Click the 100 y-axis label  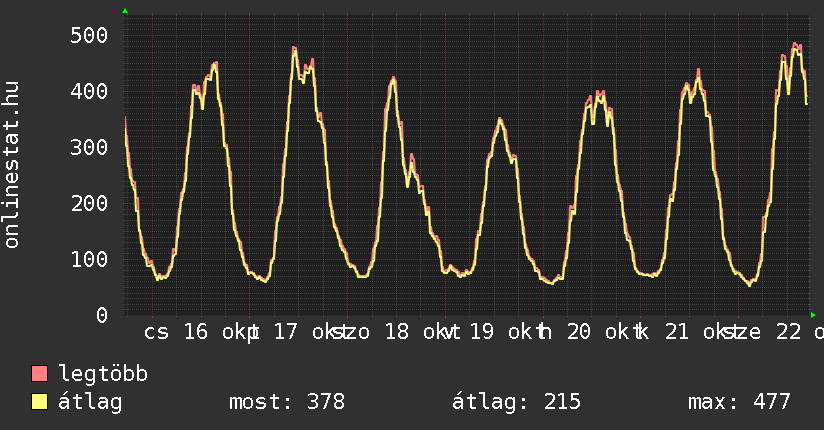(x=89, y=259)
